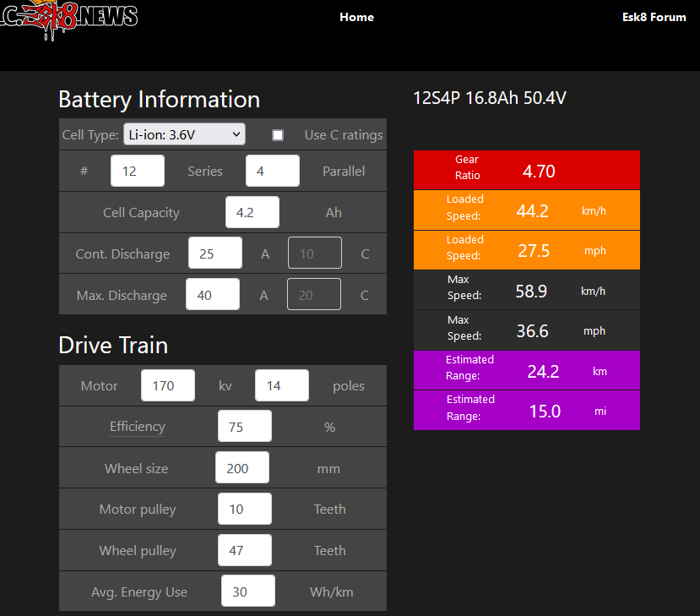This screenshot has height=616, width=700.
Task: Click the Max Speed 58.9 km/h value
Action: (531, 292)
